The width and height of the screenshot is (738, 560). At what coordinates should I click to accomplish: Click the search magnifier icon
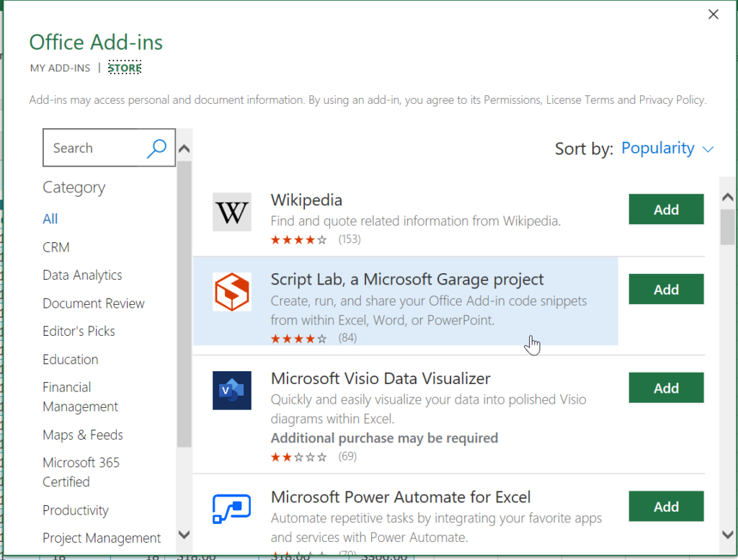click(x=156, y=148)
